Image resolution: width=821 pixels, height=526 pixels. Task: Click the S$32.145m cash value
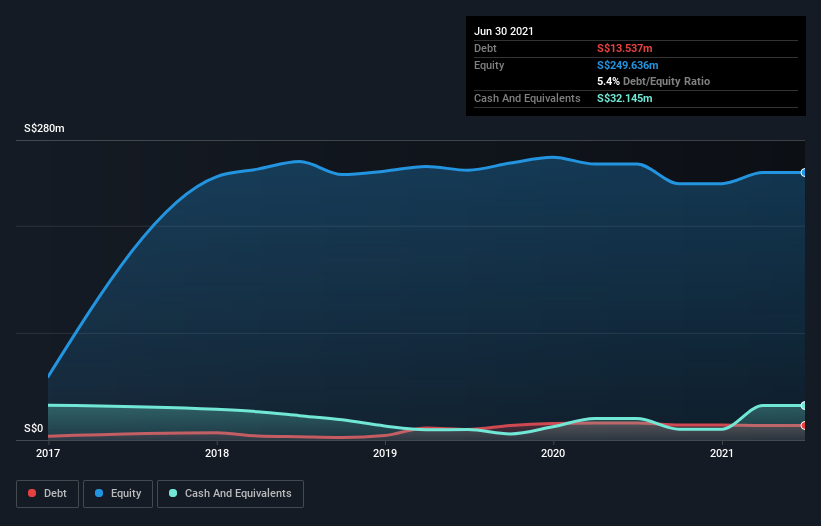625,98
